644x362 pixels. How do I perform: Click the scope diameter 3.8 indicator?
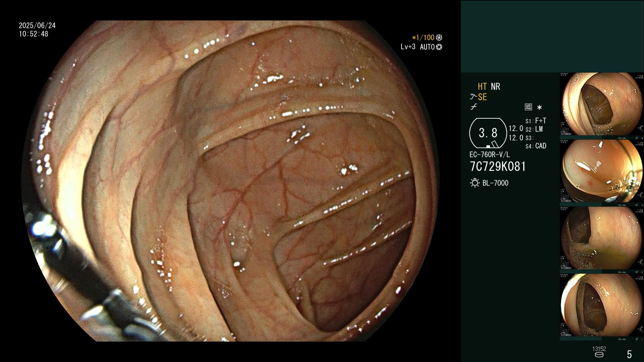488,133
